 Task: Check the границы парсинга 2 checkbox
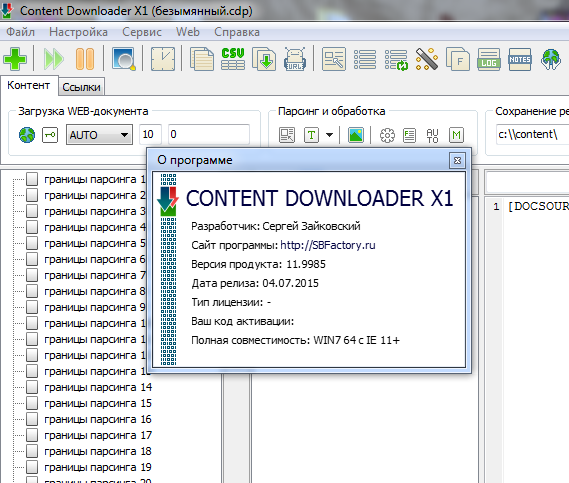pos(32,195)
